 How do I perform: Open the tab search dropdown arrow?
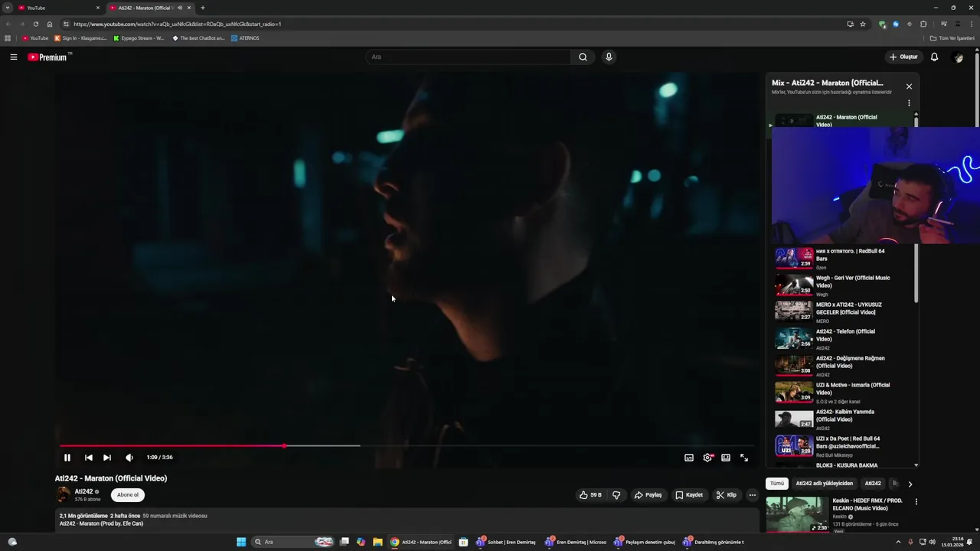point(7,8)
